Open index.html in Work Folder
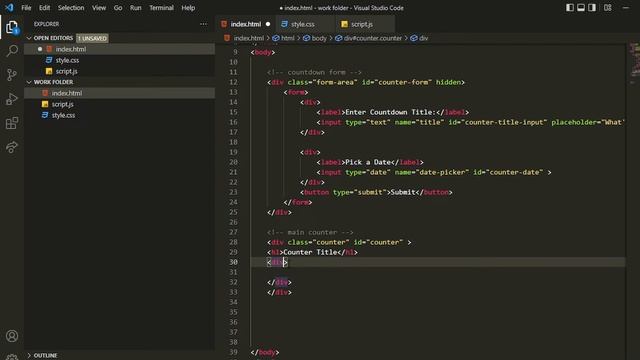 pyautogui.click(x=120, y=93)
